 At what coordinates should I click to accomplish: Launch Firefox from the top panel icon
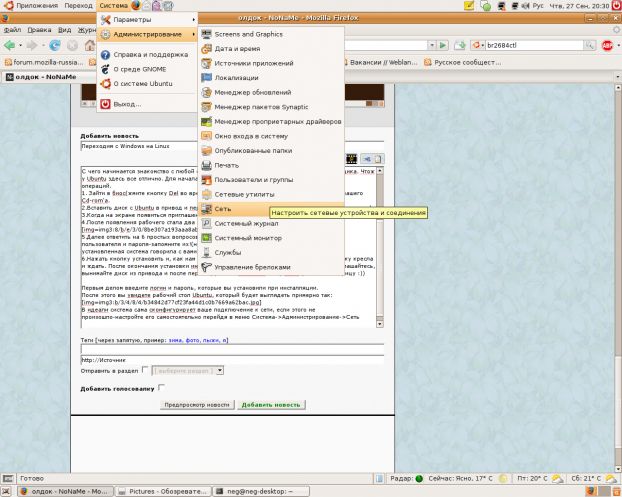(x=136, y=6)
